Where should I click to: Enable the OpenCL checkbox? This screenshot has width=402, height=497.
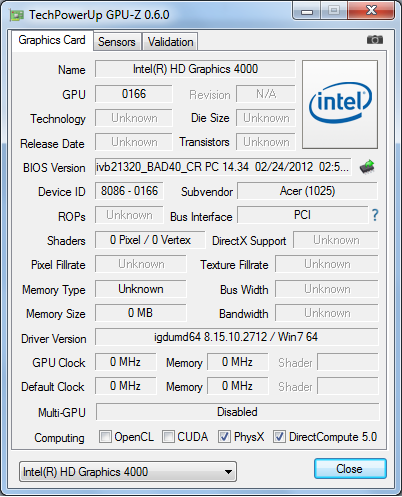105,436
